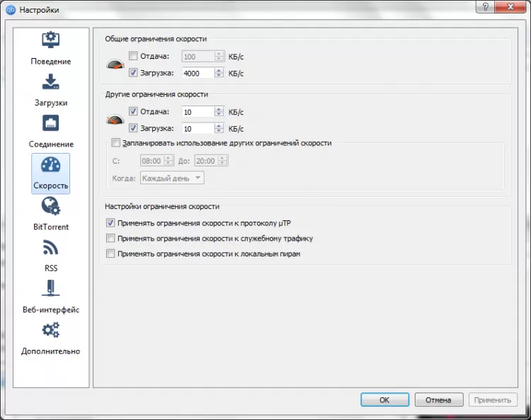Viewport: 531px width, 420px height.
Task: Disable global Загрузка download limit checkbox
Action: (x=133, y=72)
